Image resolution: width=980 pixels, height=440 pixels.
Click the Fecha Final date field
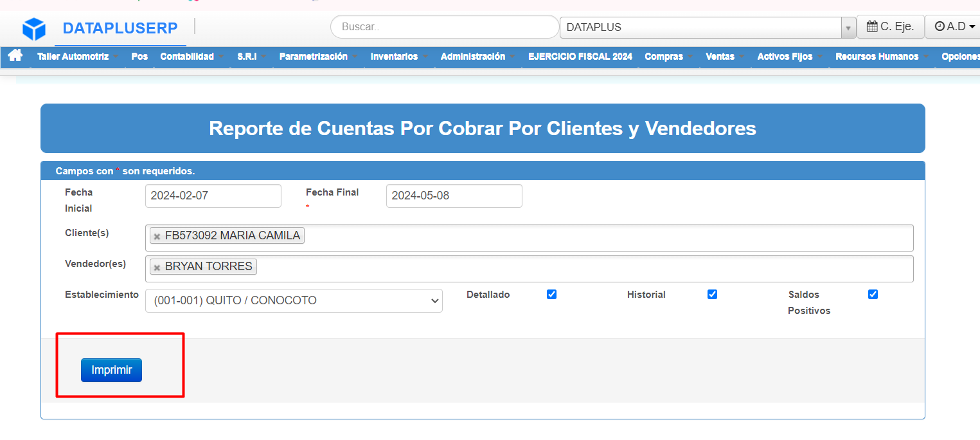[454, 196]
